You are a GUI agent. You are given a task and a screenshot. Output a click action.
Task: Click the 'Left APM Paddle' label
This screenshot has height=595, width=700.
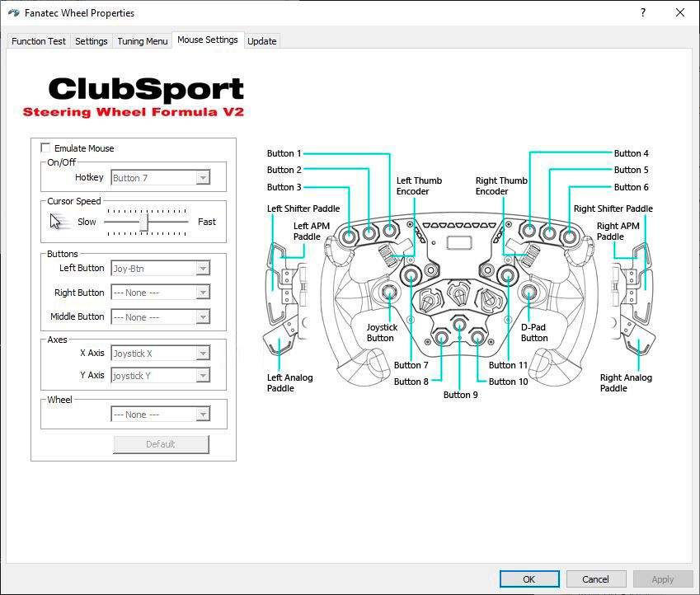[x=312, y=232]
